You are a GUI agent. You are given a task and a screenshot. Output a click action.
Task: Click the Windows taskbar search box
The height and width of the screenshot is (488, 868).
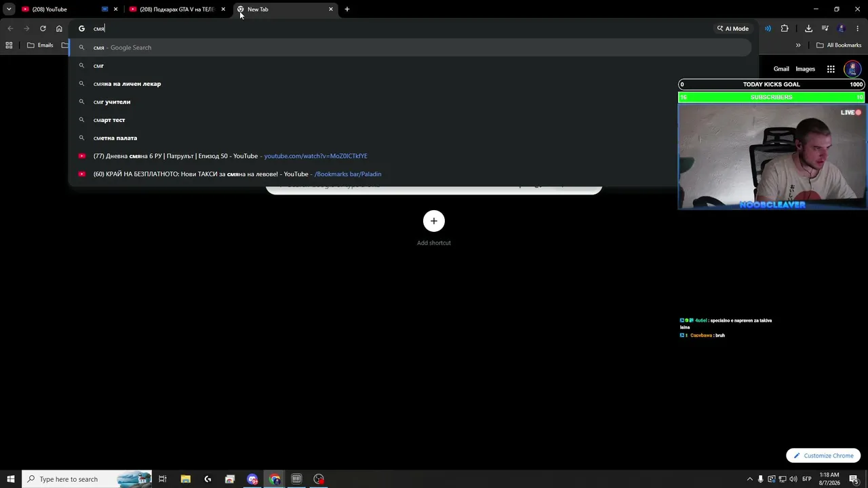click(86, 479)
